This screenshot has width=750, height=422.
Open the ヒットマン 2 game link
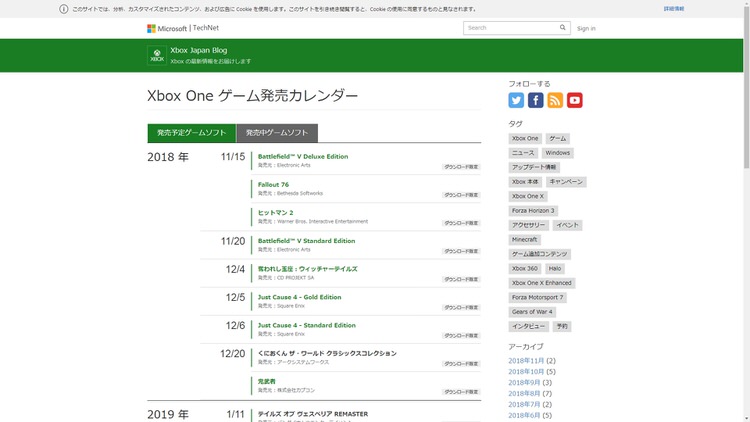[x=276, y=213]
